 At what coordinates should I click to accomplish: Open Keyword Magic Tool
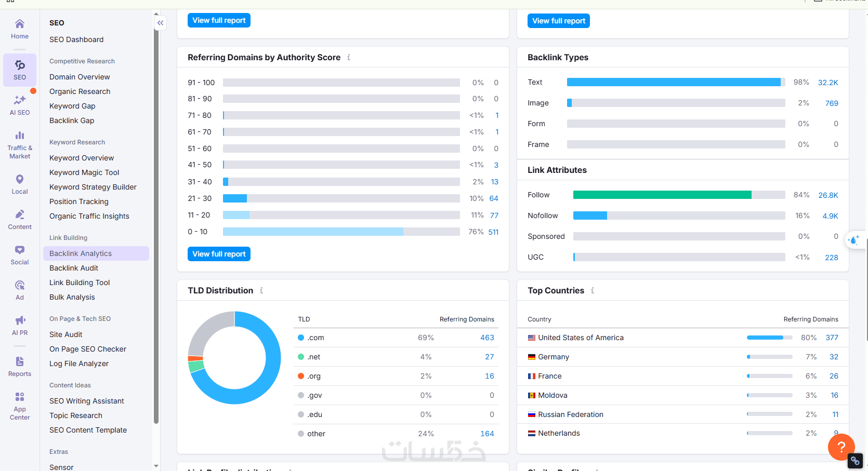[84, 172]
